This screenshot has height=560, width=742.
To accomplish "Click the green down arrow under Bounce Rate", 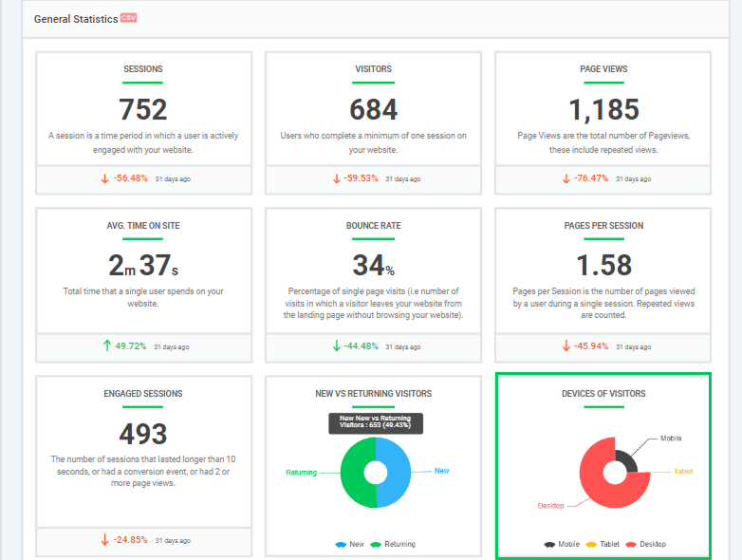I will (336, 346).
